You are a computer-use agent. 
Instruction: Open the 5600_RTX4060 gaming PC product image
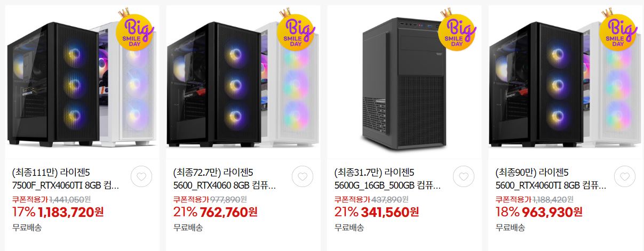coord(243,82)
